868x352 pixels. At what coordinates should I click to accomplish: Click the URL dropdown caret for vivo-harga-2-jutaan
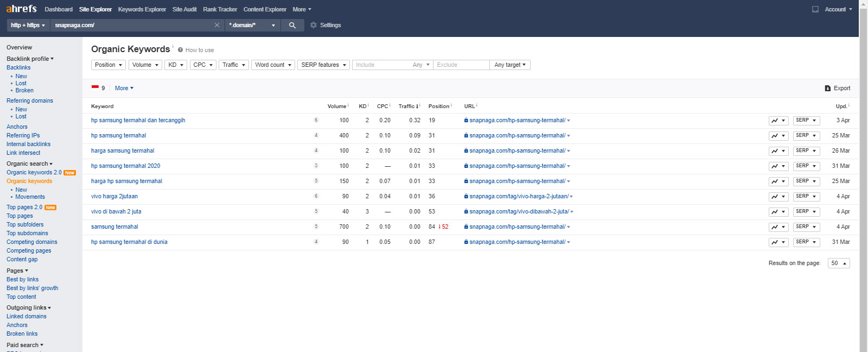click(x=571, y=197)
